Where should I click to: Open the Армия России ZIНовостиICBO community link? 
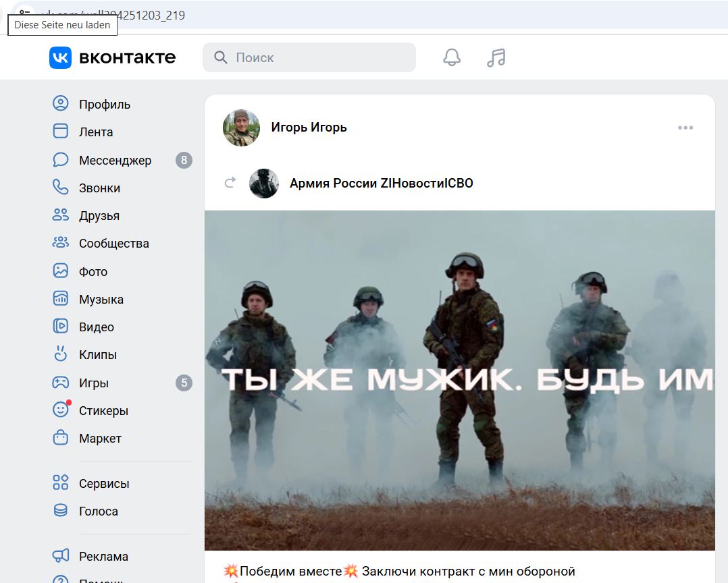[382, 183]
